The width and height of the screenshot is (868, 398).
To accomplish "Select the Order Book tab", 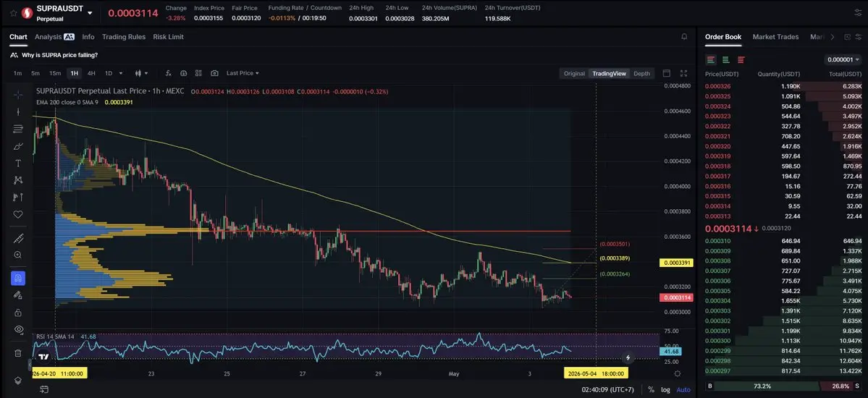I will tap(723, 36).
